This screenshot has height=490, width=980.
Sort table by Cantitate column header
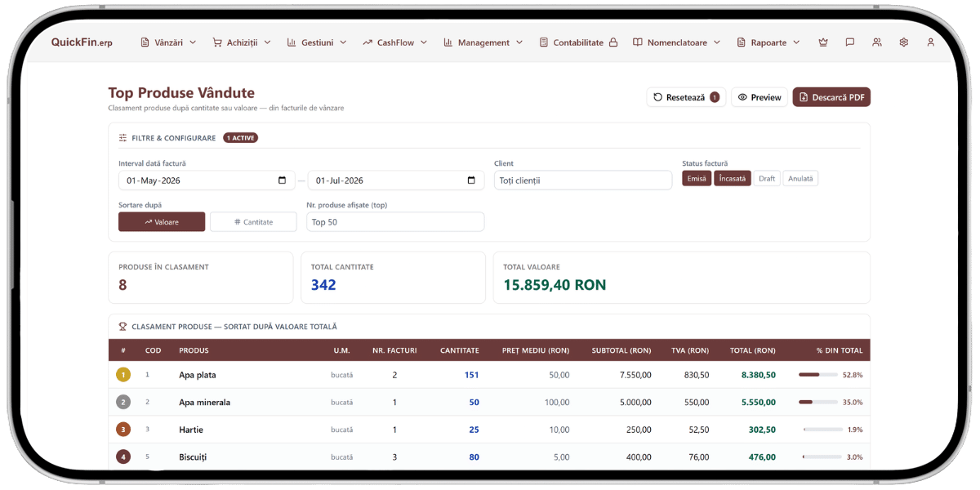click(x=459, y=350)
